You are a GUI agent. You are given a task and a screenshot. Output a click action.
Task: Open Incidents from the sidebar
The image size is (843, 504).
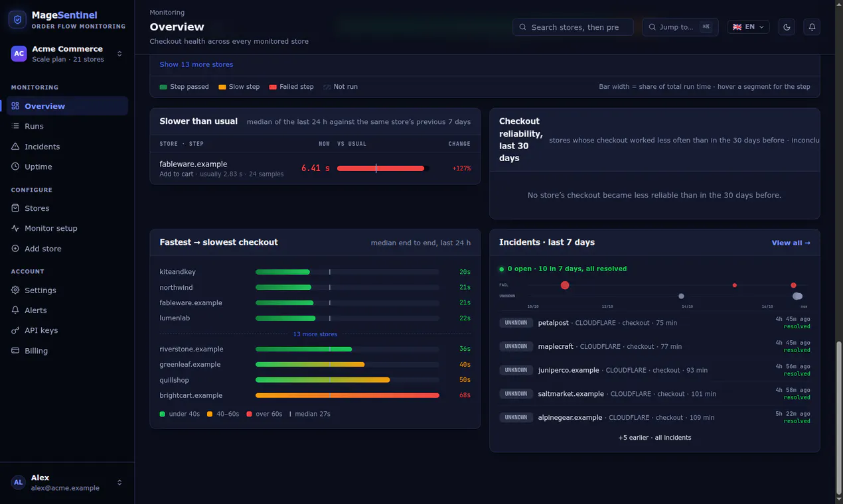(67, 147)
